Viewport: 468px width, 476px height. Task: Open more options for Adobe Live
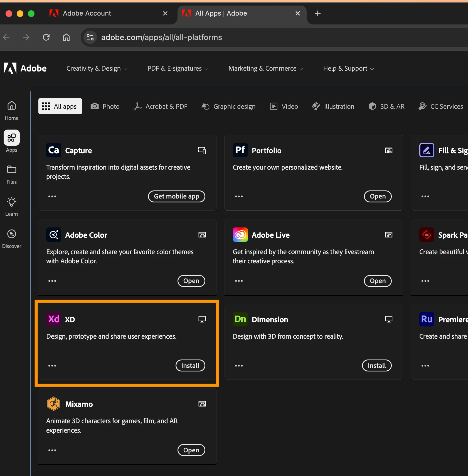pyautogui.click(x=239, y=281)
